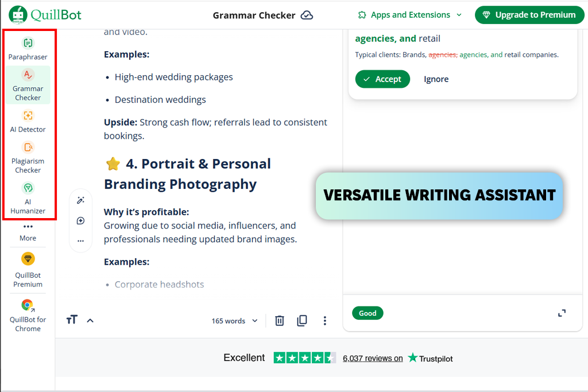
Task: Open the Paraphraser tool
Action: coord(28,48)
